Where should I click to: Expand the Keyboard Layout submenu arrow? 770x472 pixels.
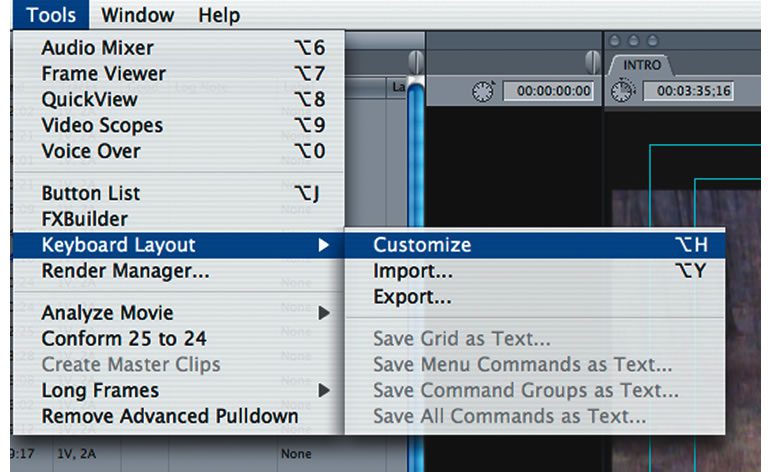[324, 246]
